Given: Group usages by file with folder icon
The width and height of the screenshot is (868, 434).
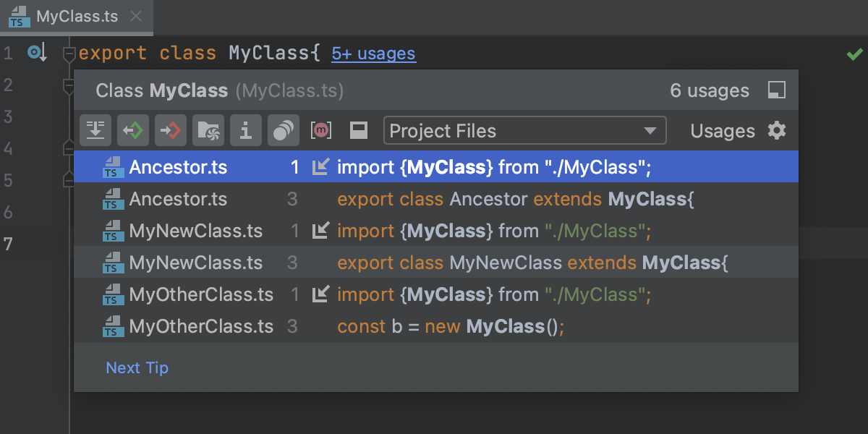Looking at the screenshot, I should tap(208, 130).
